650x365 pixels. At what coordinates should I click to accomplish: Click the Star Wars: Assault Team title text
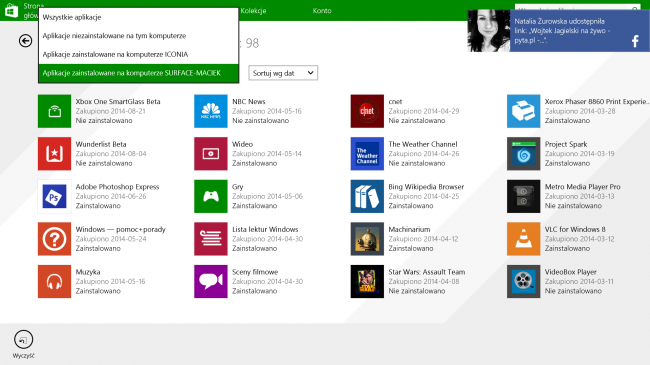point(427,272)
